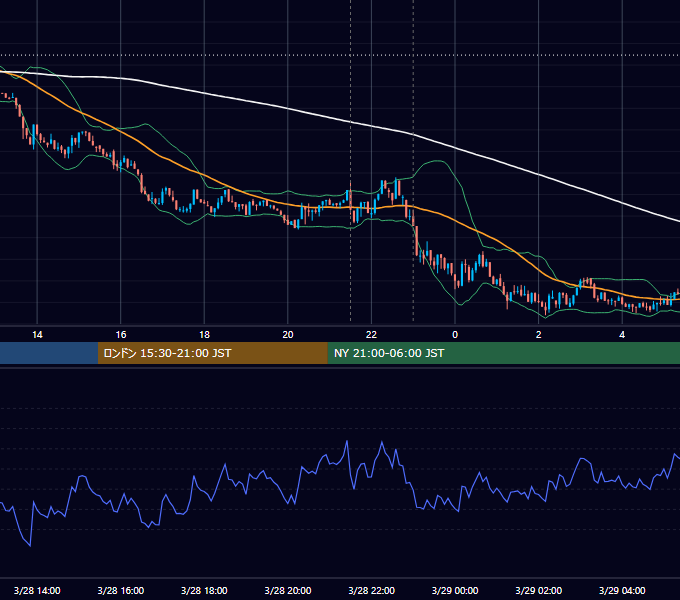Click the '22' hour label on upper time axis

click(371, 335)
